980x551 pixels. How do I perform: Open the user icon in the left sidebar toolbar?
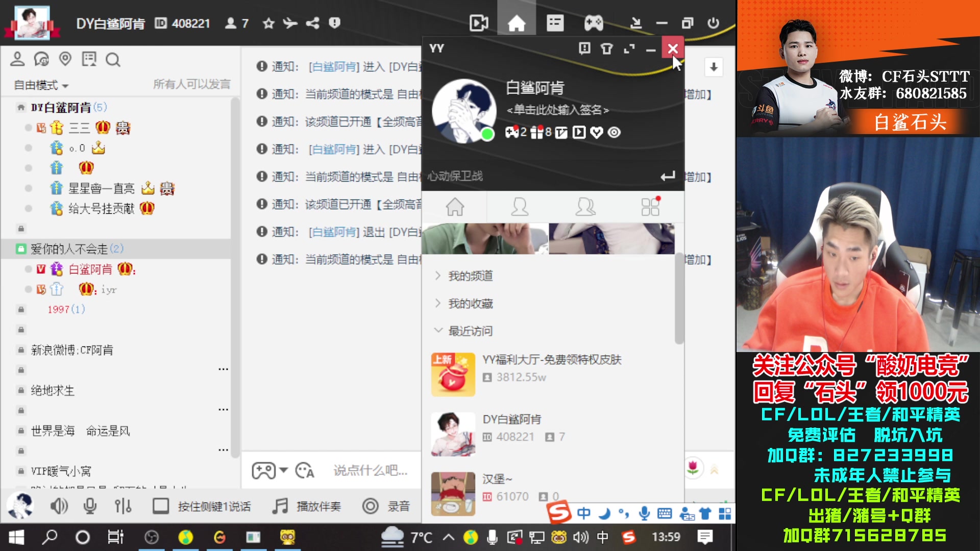click(x=17, y=59)
